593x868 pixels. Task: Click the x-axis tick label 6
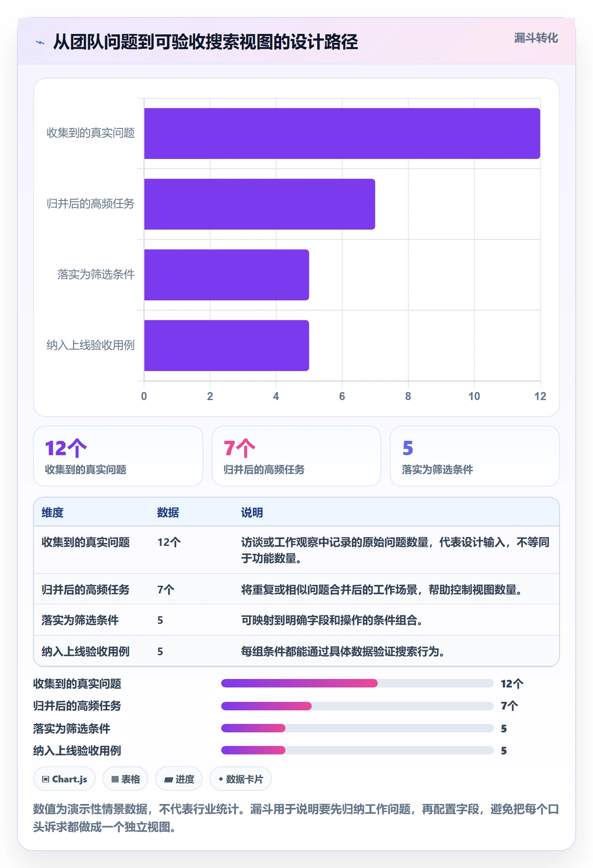pos(342,396)
